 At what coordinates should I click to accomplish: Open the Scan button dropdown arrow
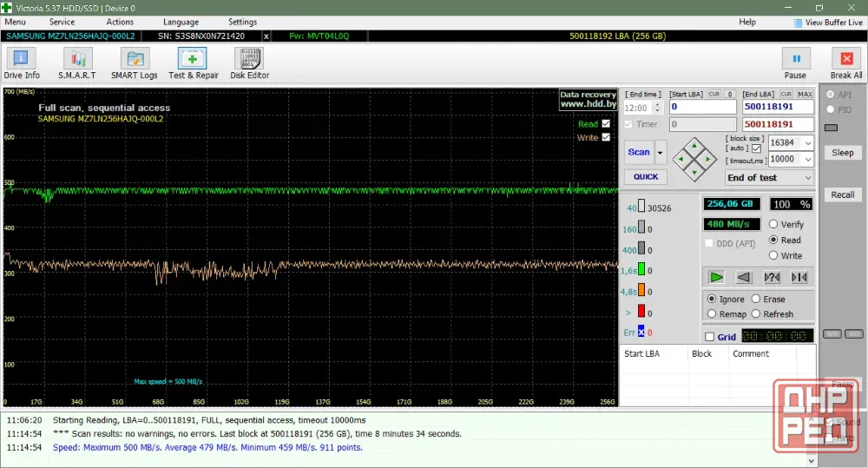661,152
